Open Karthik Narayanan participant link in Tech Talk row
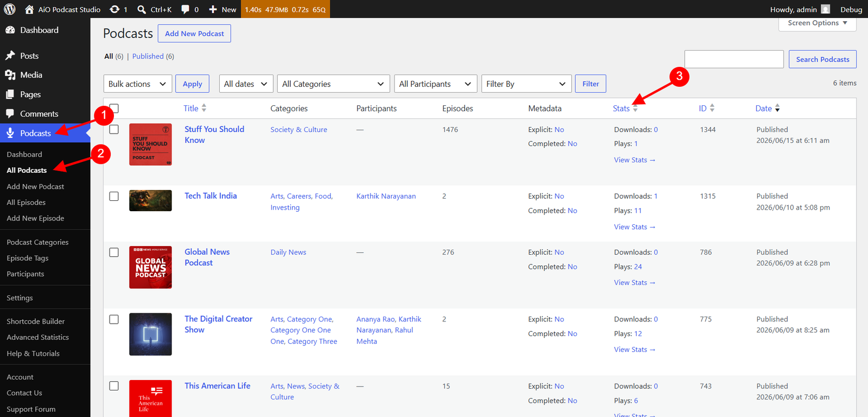Viewport: 868px width, 417px height. click(386, 196)
